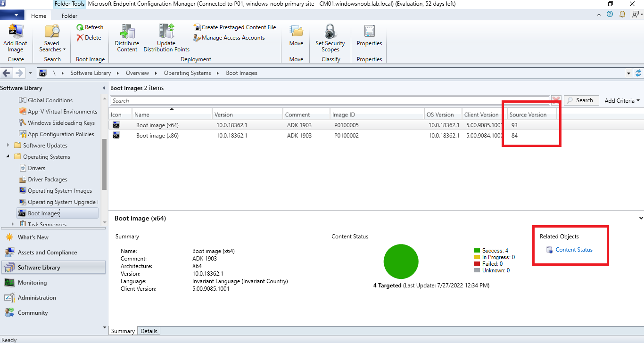
Task: Select the Boot image (x86) row
Action: (x=376, y=136)
